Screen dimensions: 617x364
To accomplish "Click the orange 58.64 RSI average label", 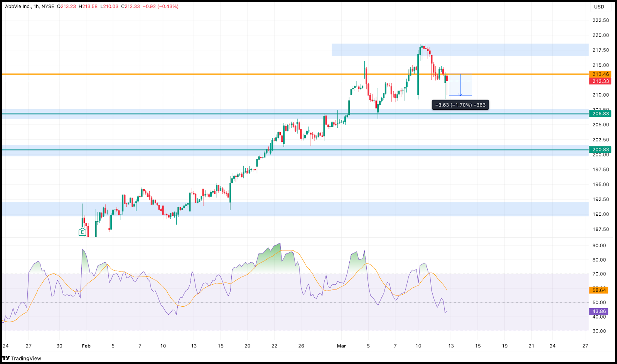I will pyautogui.click(x=599, y=290).
